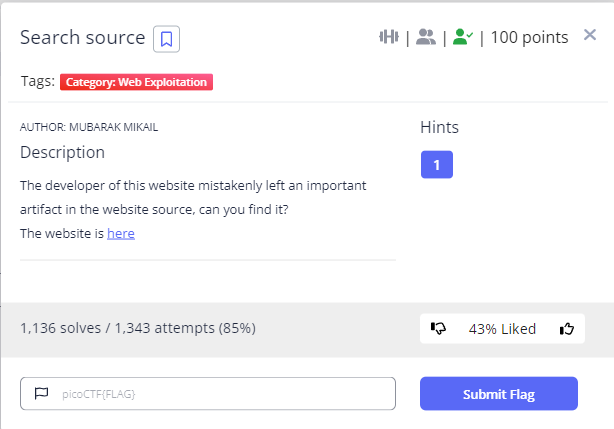This screenshot has height=429, width=614.
Task: Click the Category: Web Exploitation tag
Action: point(136,82)
